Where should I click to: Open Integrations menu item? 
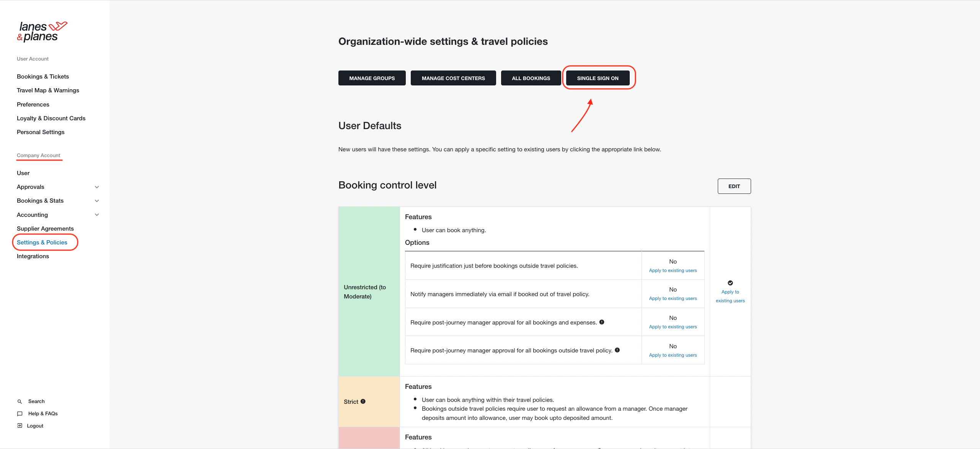(33, 256)
